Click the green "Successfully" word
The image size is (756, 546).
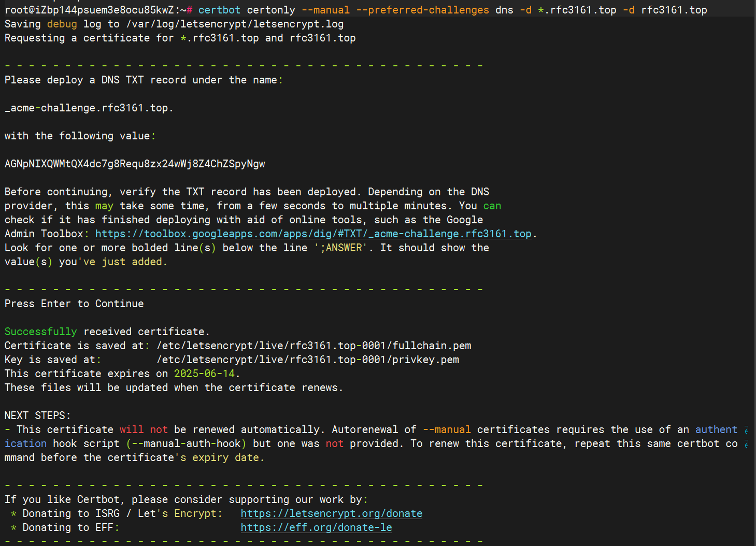[40, 332]
